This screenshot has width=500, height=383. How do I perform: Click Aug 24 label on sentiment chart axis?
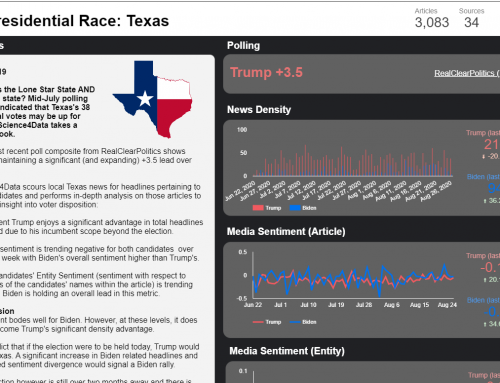(447, 305)
